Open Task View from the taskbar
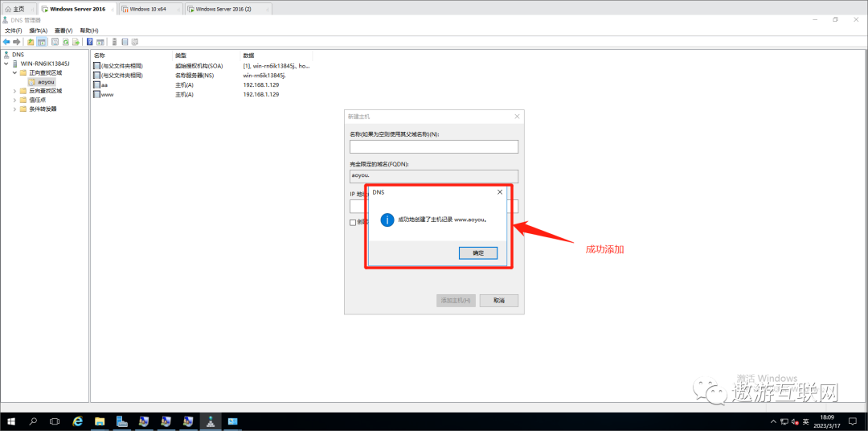The image size is (868, 431). 55,421
